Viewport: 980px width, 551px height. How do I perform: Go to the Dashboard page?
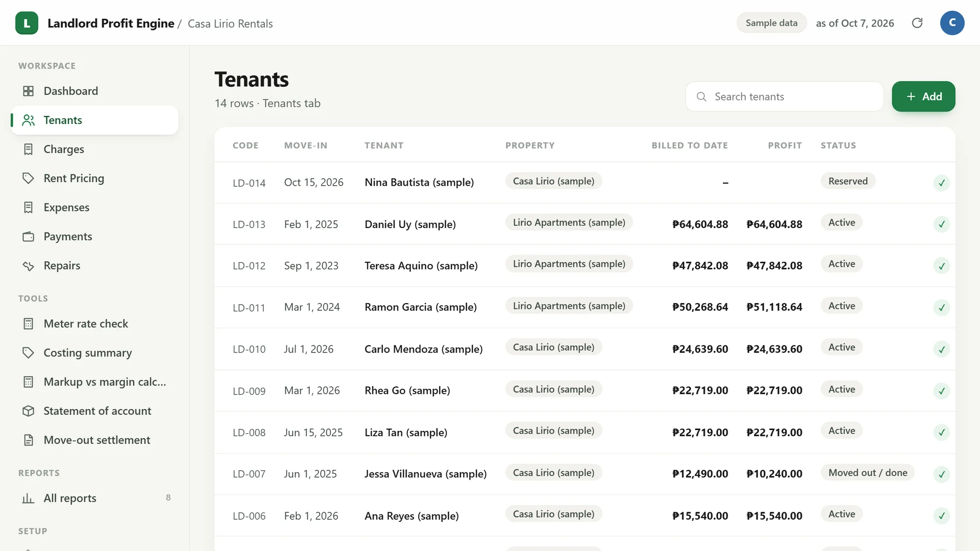pos(95,91)
